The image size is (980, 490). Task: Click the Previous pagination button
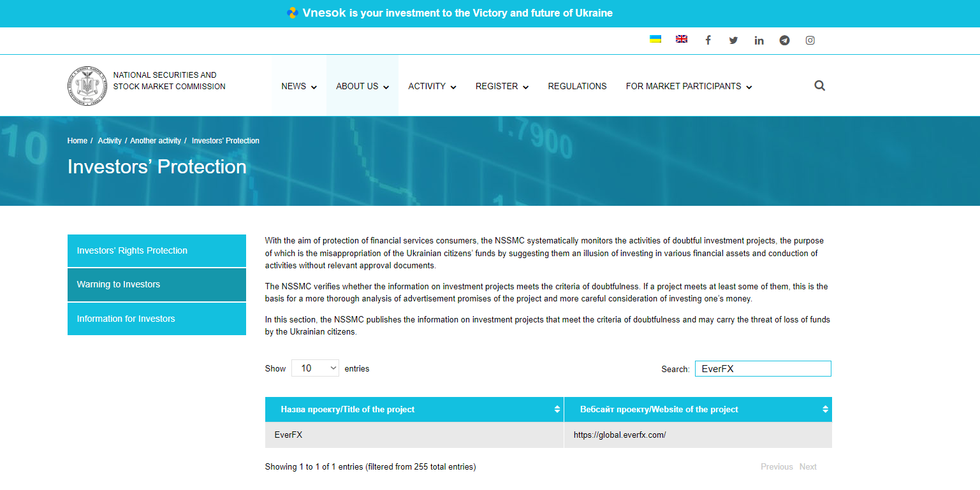[777, 467]
